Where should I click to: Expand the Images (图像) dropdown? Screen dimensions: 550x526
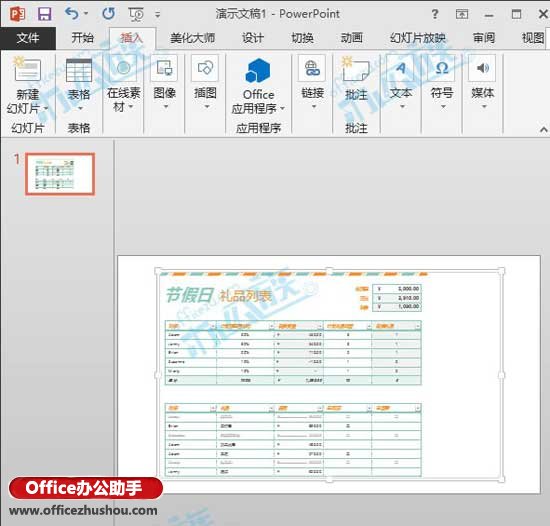(165, 83)
